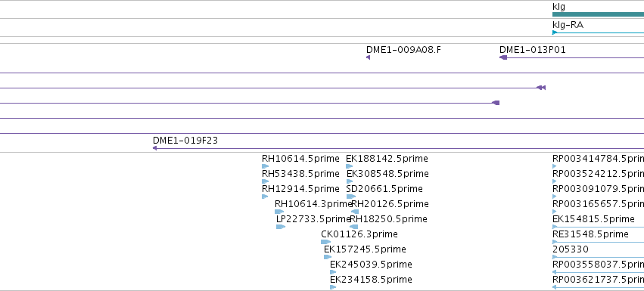Select RP003524212.5prime EST arrow
The image size is (644, 291).
(555, 181)
